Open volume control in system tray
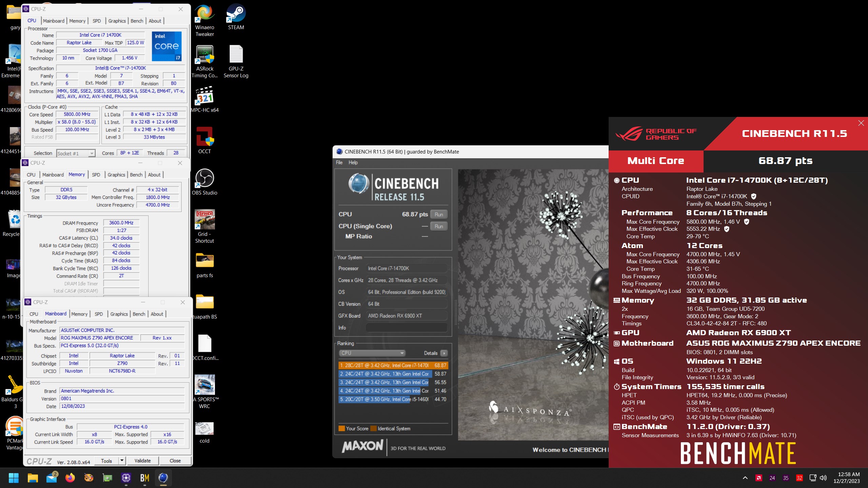This screenshot has height=488, width=868. click(x=823, y=478)
